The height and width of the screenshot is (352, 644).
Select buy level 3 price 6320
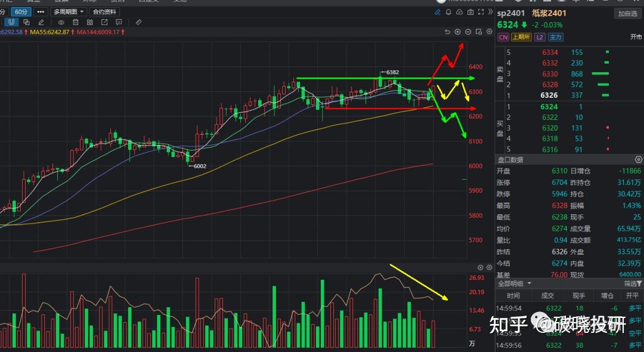tap(550, 128)
